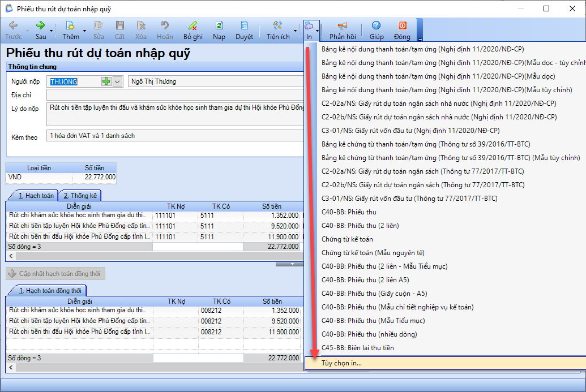
Task: Click the Duyệt browse icon
Action: click(x=245, y=26)
